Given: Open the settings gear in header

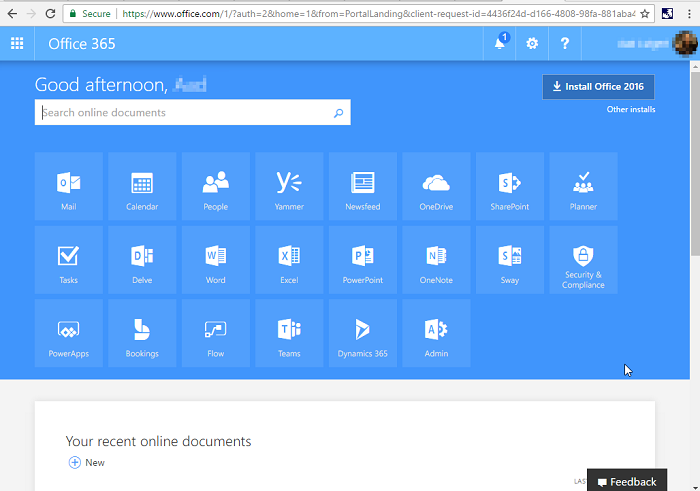Looking at the screenshot, I should point(532,43).
